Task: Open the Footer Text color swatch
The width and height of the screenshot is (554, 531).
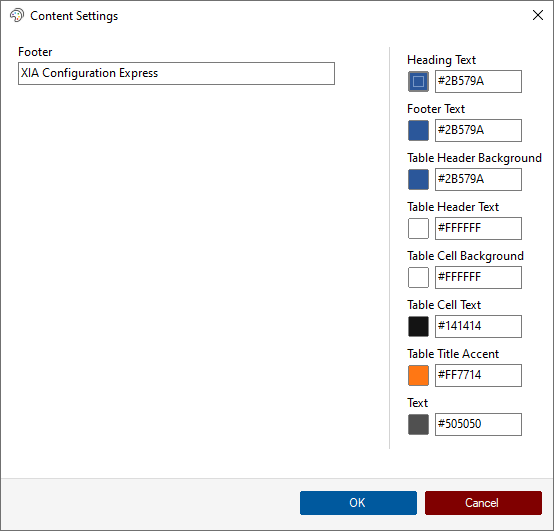Action: (x=418, y=130)
